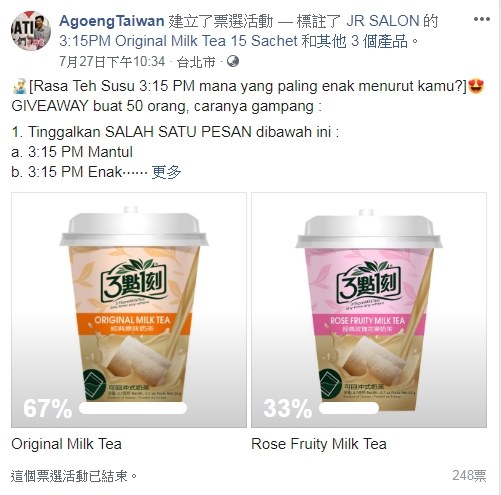Open the AgoengTaiwan page link

(x=112, y=21)
